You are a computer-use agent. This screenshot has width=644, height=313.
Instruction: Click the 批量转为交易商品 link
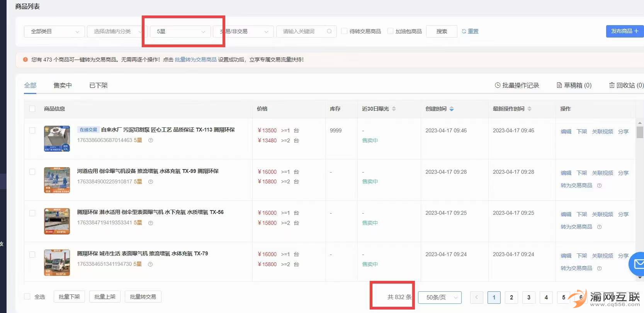[195, 60]
